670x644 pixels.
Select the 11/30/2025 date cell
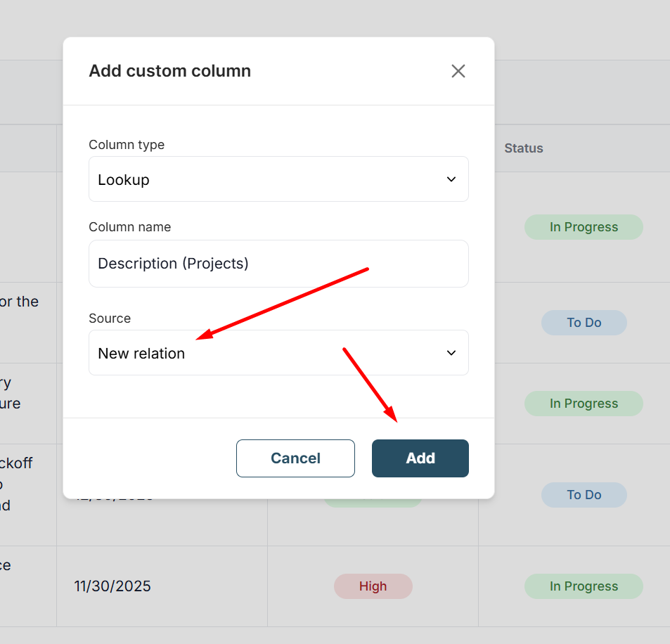pyautogui.click(x=112, y=586)
